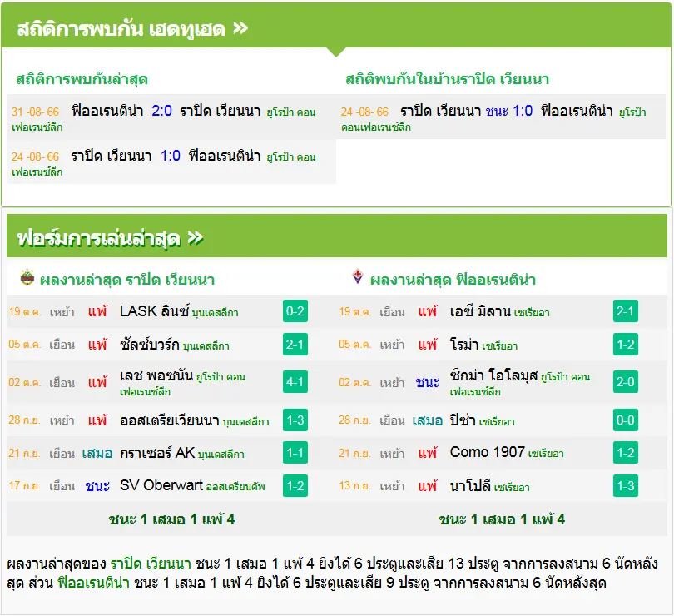Click the Fiorentina club crest icon
The height and width of the screenshot is (616, 674).
tap(357, 276)
